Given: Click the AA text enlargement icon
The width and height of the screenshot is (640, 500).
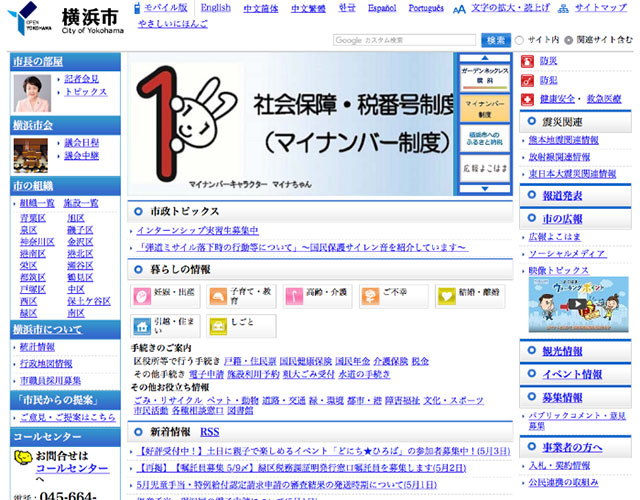Looking at the screenshot, I should 459,9.
